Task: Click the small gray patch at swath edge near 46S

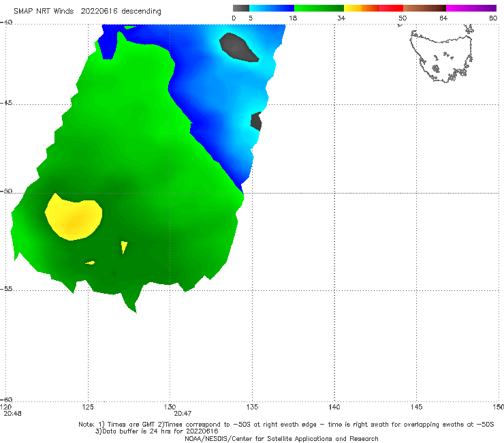Action: click(256, 121)
